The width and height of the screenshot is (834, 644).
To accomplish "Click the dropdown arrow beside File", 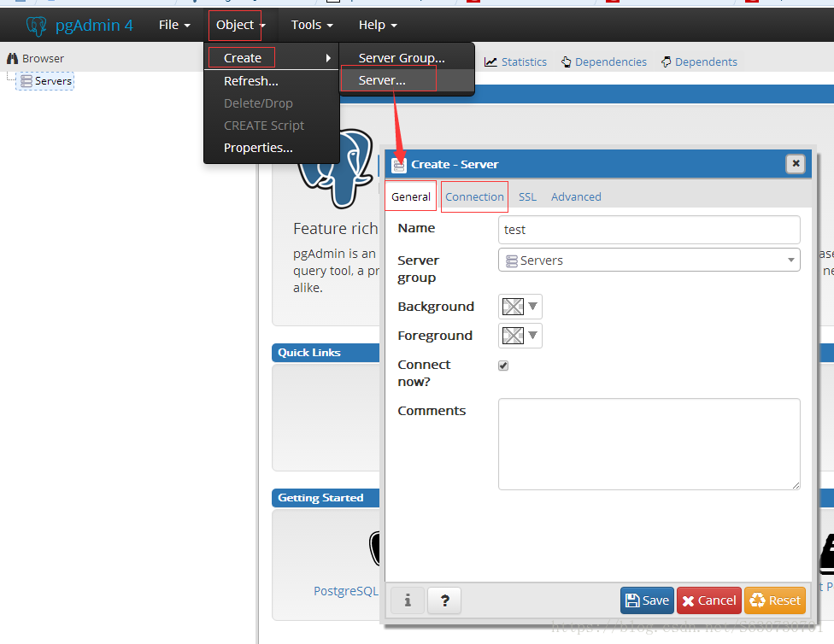I will coord(187,26).
